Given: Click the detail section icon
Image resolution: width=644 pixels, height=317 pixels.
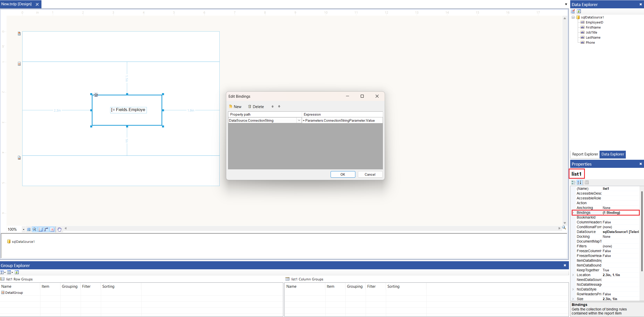Looking at the screenshot, I should coord(19,64).
